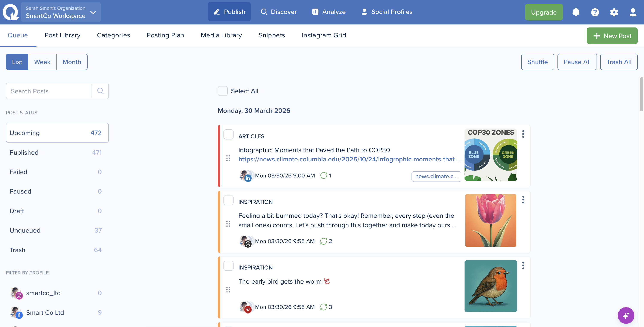The width and height of the screenshot is (644, 327).
Task: Switch queue to Week view
Action: tap(42, 62)
